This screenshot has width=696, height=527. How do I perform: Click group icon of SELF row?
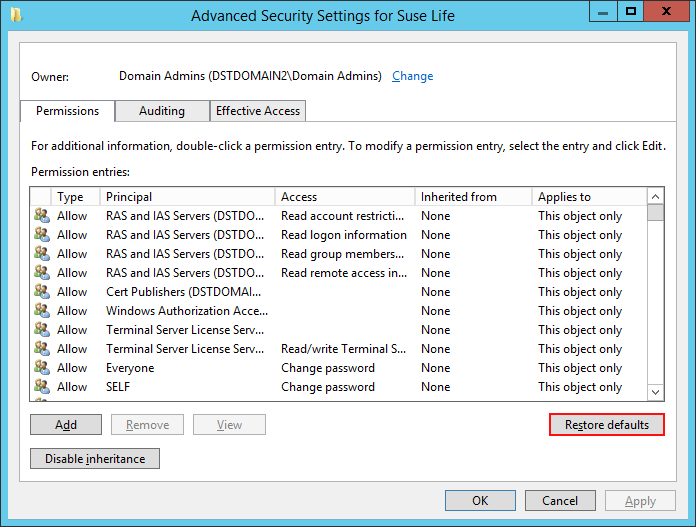[x=42, y=387]
